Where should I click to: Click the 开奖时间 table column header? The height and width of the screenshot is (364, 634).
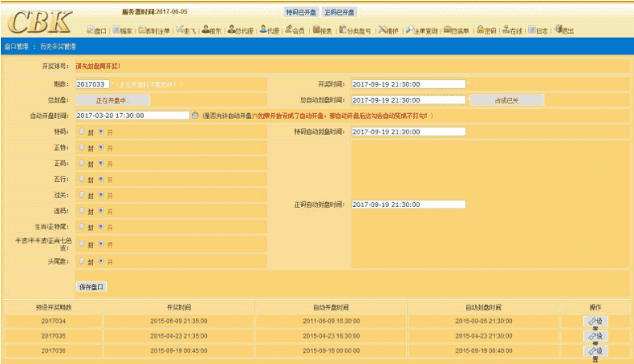179,307
